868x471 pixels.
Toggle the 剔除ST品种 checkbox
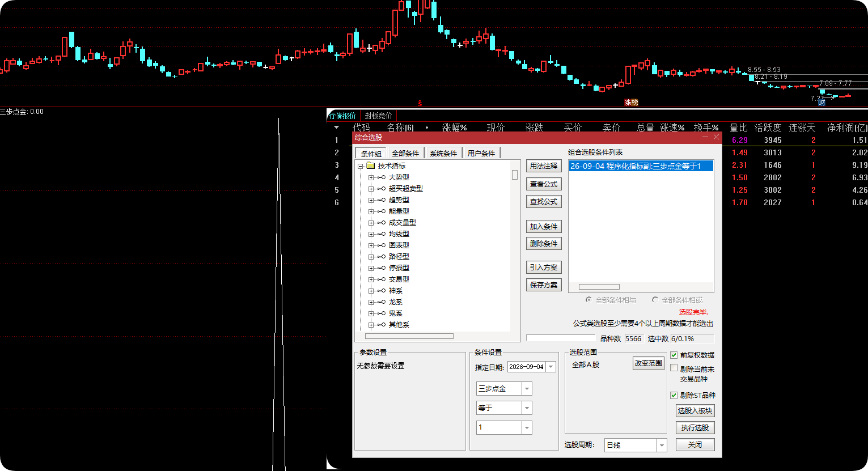674,395
